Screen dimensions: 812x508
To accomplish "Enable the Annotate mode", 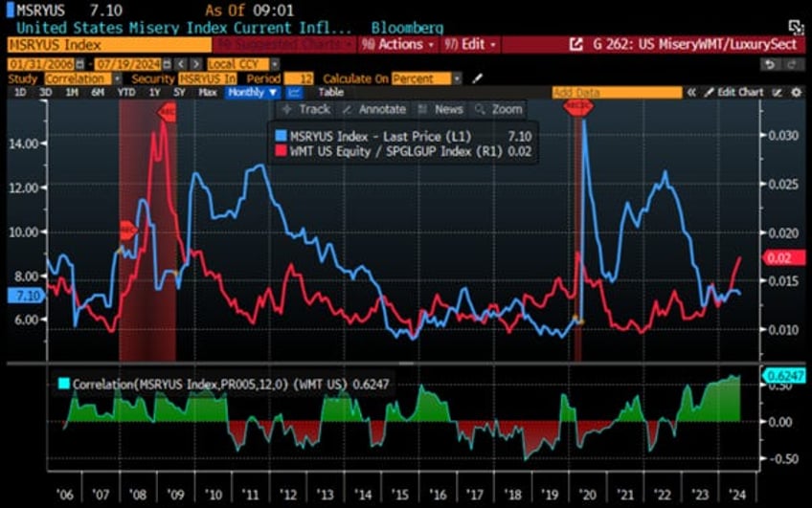I will [x=374, y=110].
